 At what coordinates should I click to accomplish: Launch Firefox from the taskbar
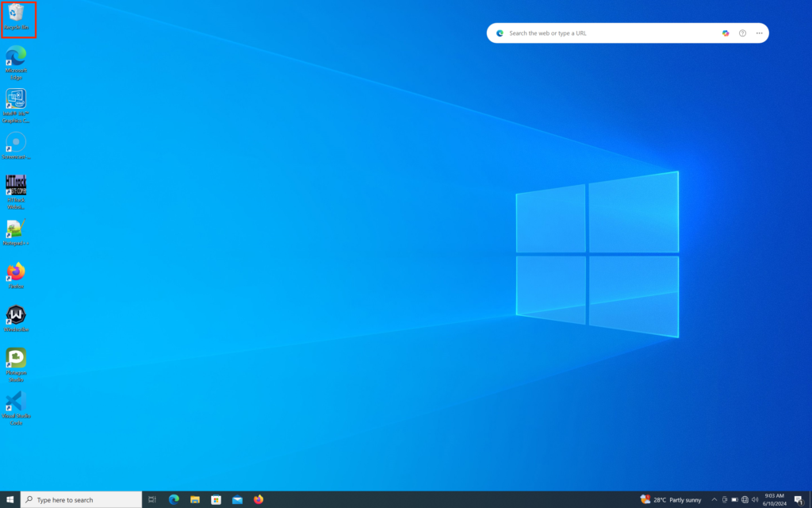pos(259,500)
